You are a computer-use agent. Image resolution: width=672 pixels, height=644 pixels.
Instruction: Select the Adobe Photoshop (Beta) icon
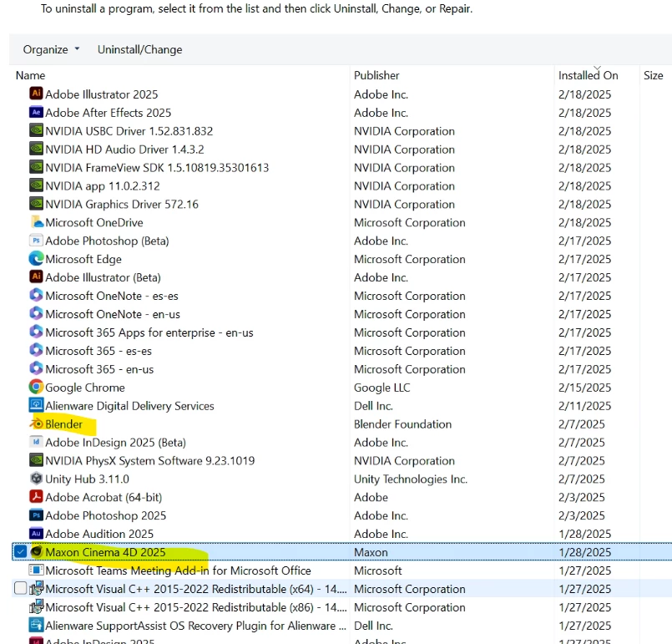[36, 241]
